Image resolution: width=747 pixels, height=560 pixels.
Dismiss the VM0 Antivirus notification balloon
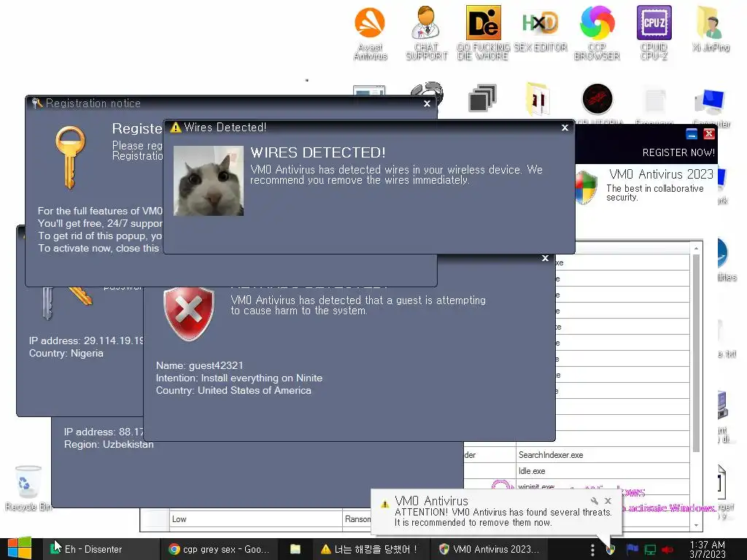(608, 501)
